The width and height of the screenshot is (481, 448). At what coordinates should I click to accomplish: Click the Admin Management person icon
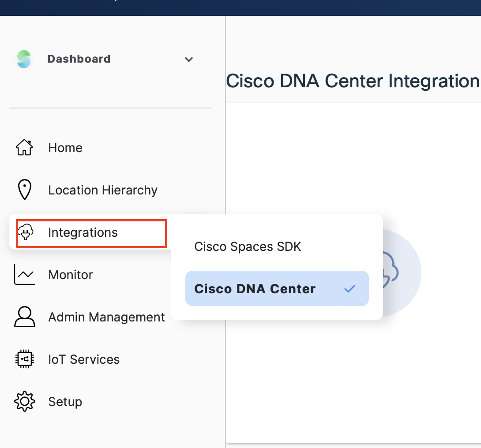(x=24, y=317)
